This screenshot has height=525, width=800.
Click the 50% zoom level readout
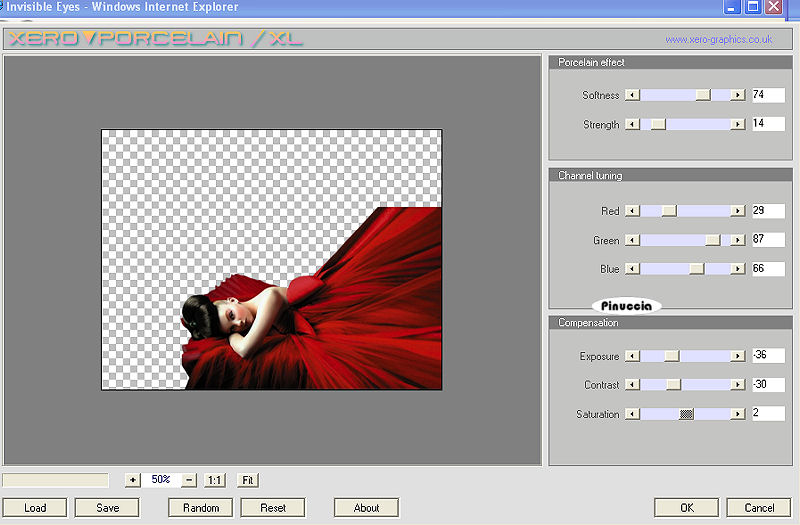coord(161,480)
